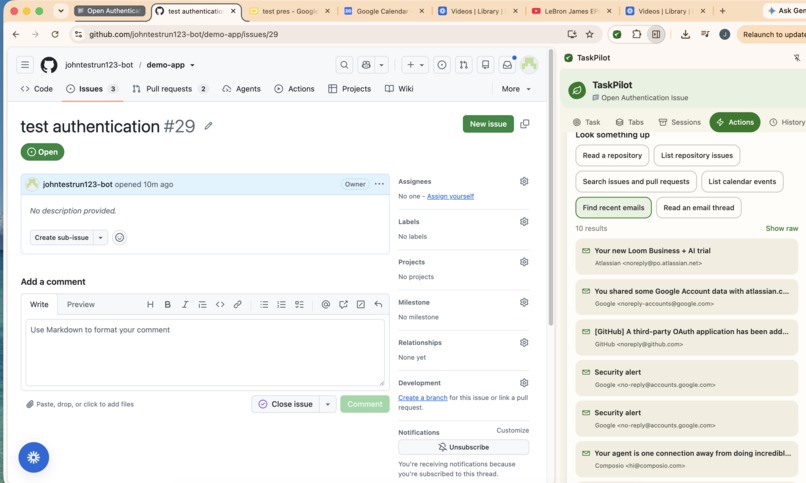Screen dimensions: 806x483
Task: Switch to TaskPilot Sessions tab
Action: 680,122
